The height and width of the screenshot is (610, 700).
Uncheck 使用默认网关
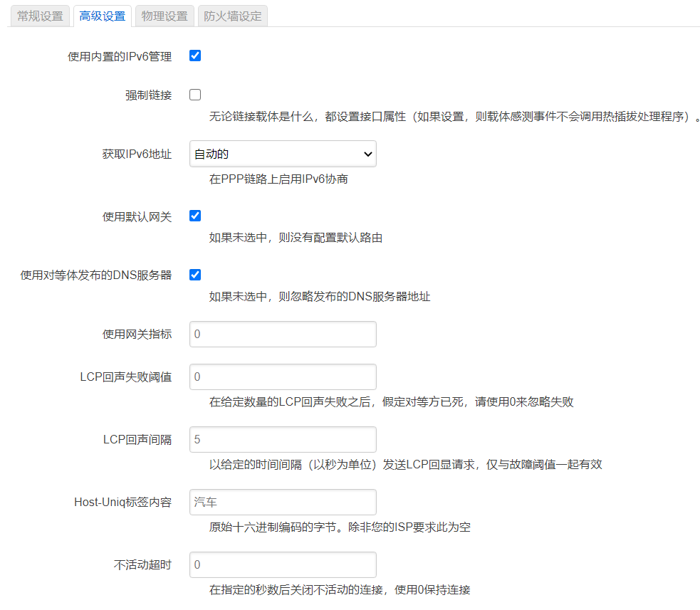(194, 216)
